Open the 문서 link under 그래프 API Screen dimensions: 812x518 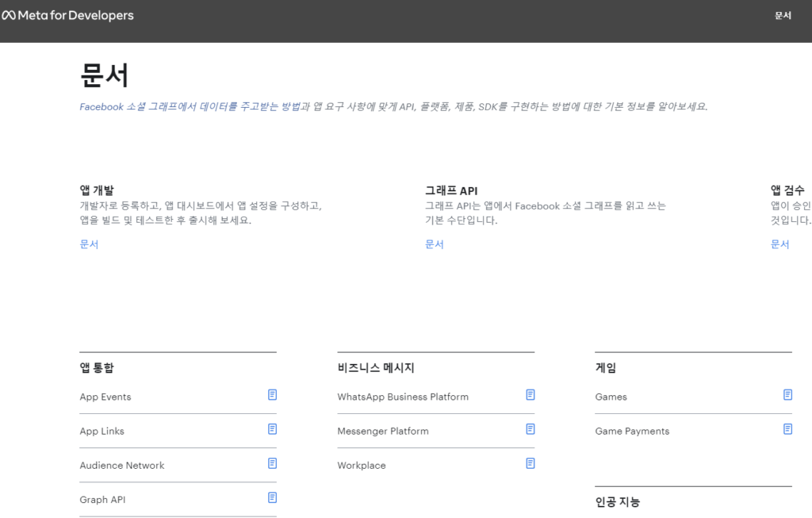[x=435, y=244]
